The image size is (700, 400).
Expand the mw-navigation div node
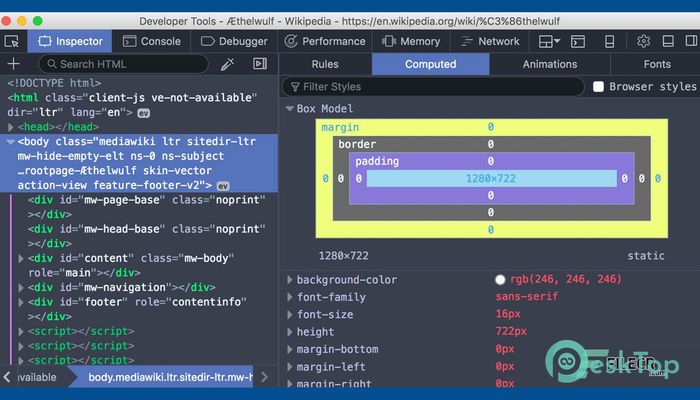point(21,288)
